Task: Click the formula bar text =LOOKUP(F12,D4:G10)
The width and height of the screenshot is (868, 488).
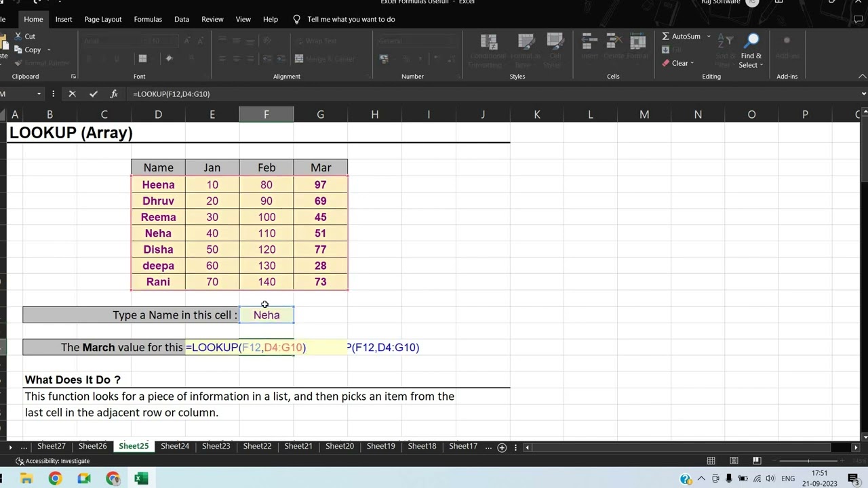Action: click(172, 94)
